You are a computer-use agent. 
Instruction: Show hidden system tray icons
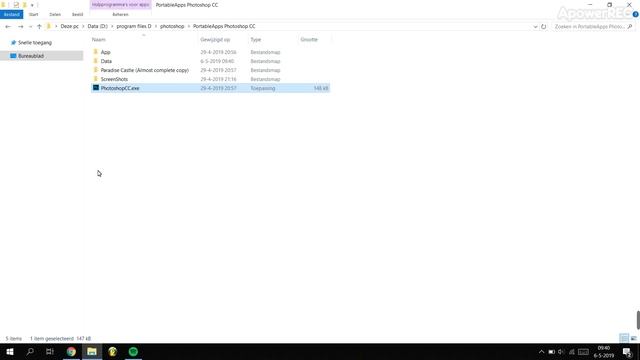click(x=541, y=352)
